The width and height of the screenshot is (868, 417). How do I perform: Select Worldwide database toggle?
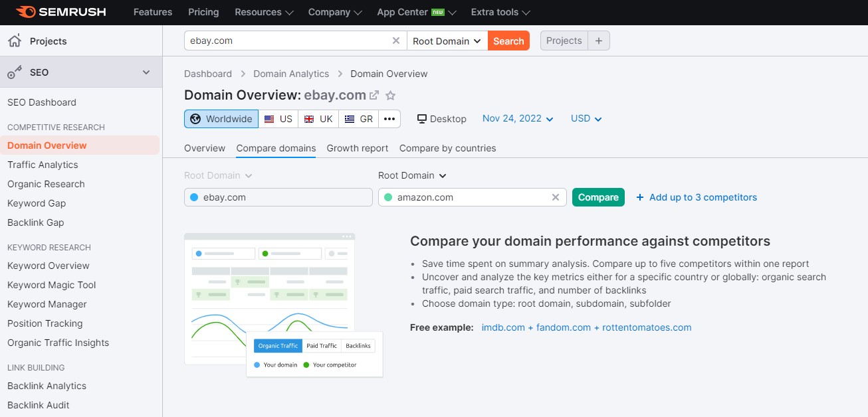tap(221, 119)
